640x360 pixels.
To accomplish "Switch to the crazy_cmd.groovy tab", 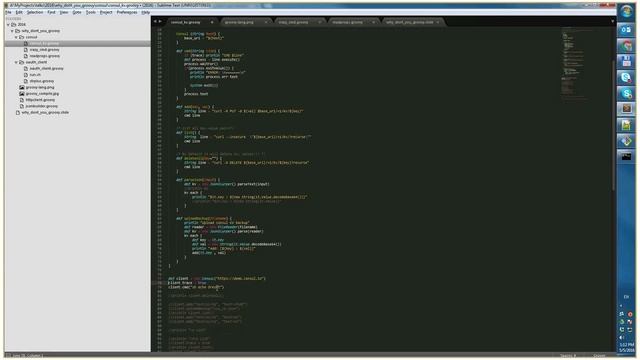I will (293, 22).
